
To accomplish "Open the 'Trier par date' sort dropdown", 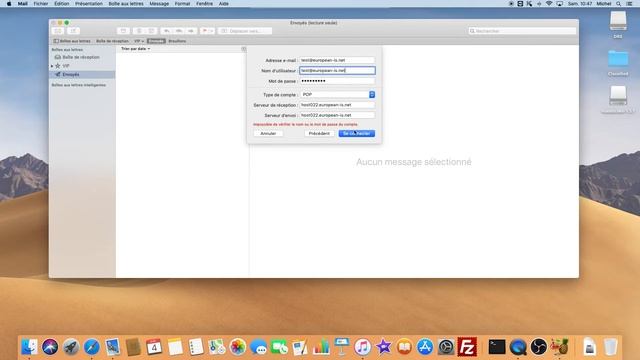I will (x=136, y=49).
